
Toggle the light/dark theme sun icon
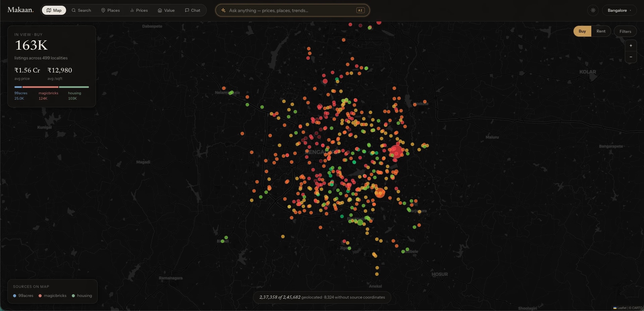[593, 10]
